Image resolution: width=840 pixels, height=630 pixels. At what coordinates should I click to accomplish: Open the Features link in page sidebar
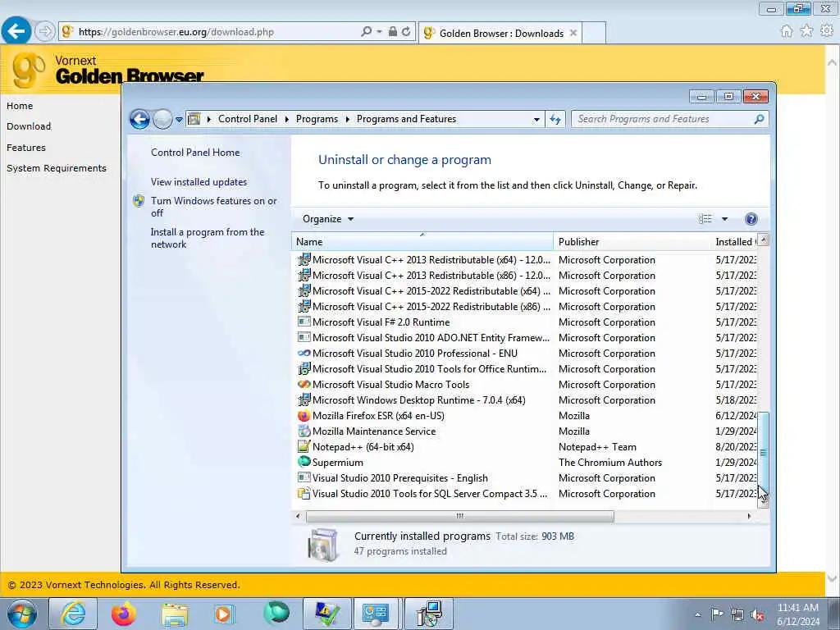point(26,148)
